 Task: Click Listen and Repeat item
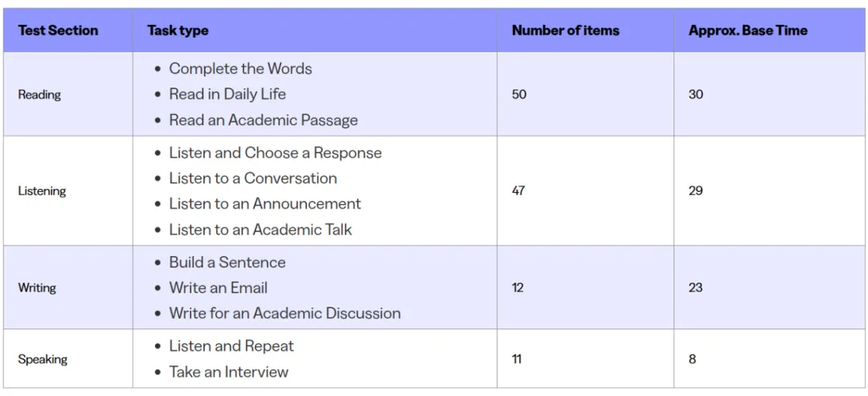pos(231,346)
